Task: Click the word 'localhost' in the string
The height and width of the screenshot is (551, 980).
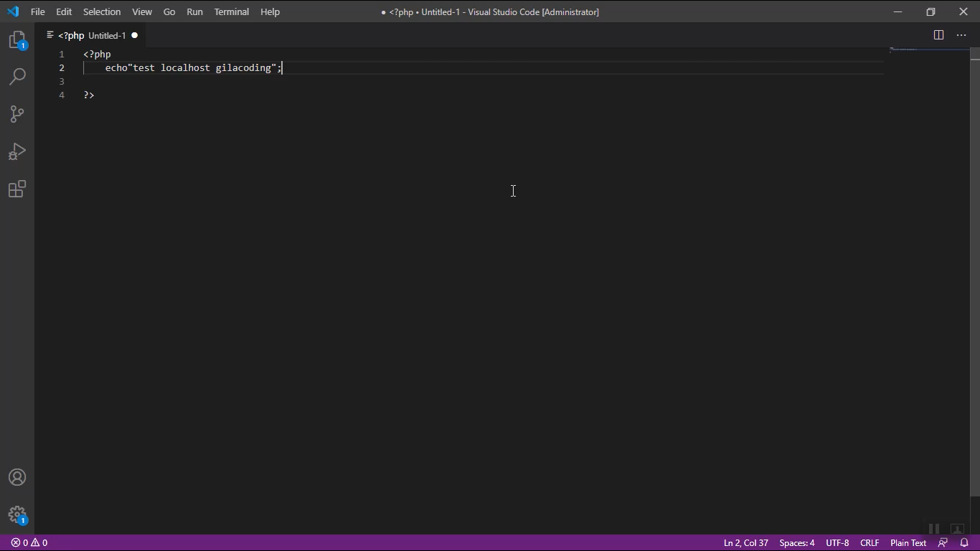Action: click(x=185, y=68)
